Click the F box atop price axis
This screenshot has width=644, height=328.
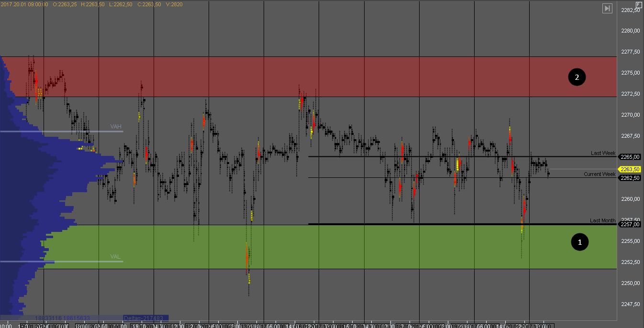point(638,4)
